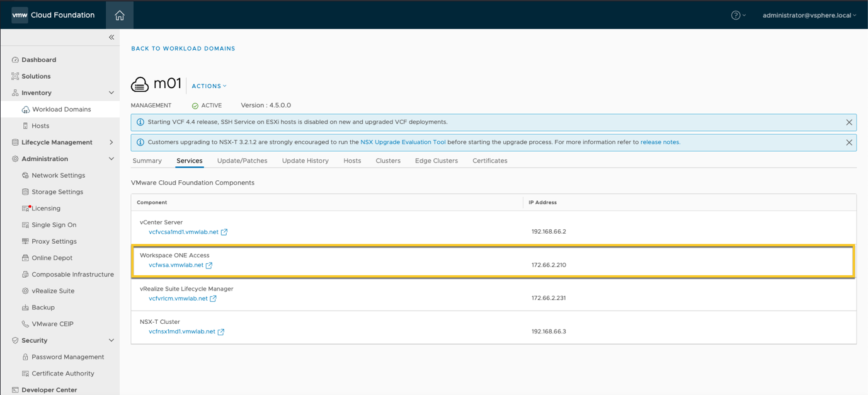Click the ACTIVE status label
Image resolution: width=868 pixels, height=395 pixels.
(212, 106)
